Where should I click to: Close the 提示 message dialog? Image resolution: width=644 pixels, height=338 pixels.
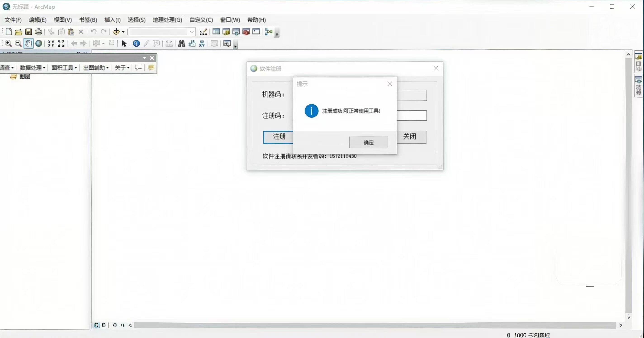pyautogui.click(x=390, y=84)
